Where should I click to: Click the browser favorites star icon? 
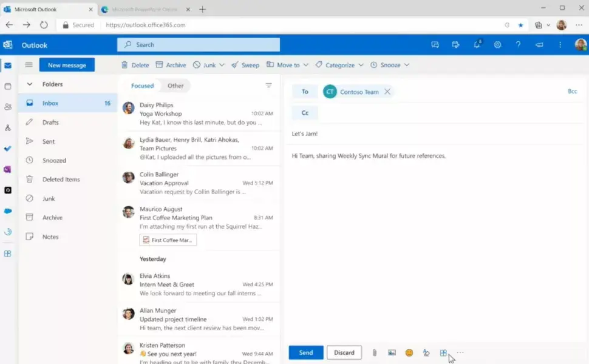pos(520,25)
